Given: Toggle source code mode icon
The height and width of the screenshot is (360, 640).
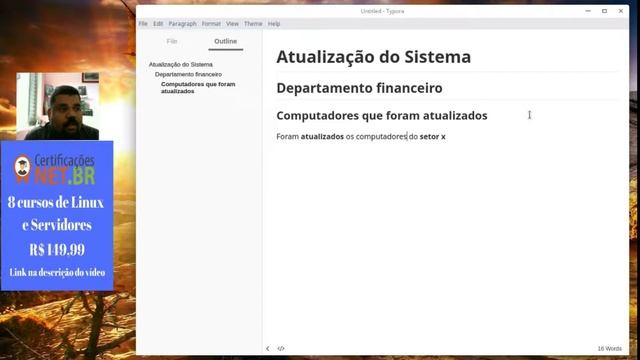Looking at the screenshot, I should click(281, 349).
